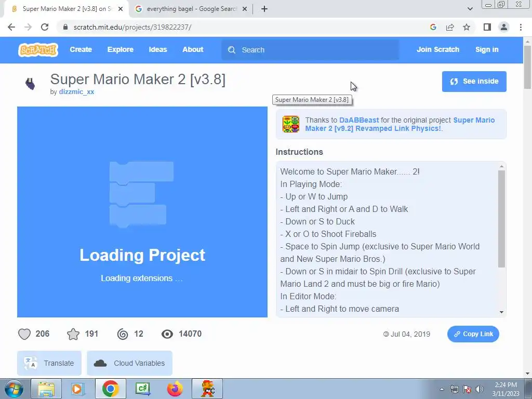Click the favorite star icon next to 191
The image size is (532, 399).
pyautogui.click(x=73, y=334)
